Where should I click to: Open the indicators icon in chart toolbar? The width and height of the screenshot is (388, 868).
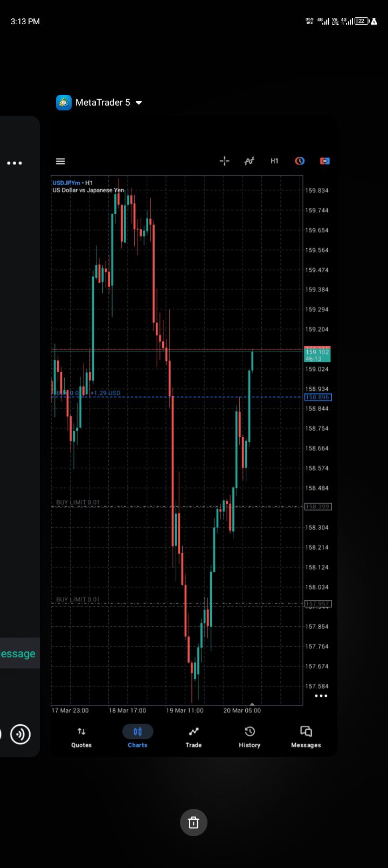249,161
